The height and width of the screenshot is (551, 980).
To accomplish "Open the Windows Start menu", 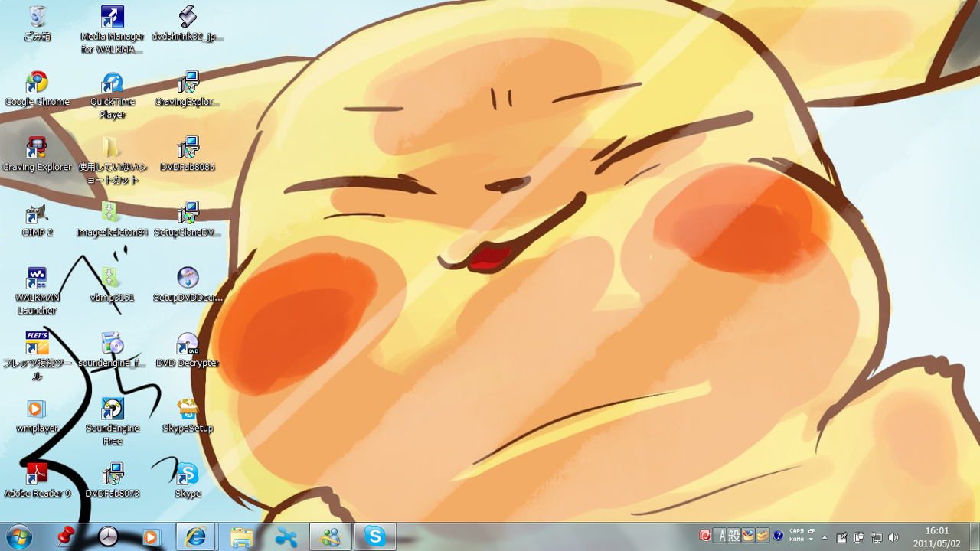I will coord(18,537).
